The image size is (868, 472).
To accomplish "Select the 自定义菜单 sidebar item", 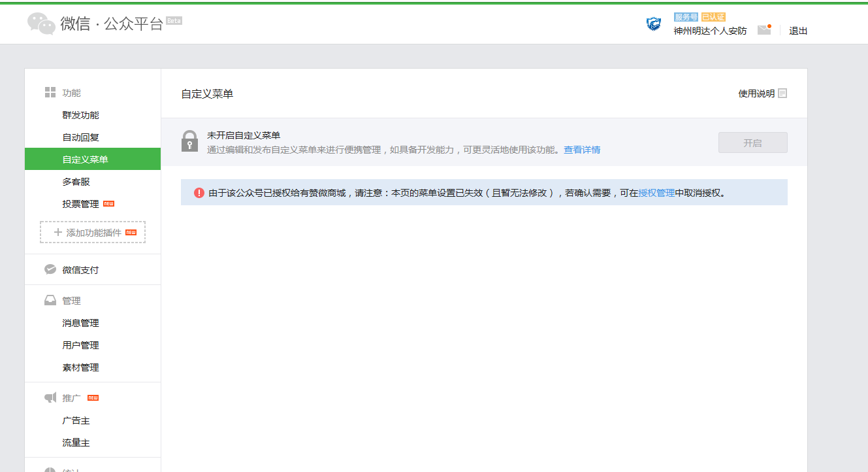I will pos(93,159).
